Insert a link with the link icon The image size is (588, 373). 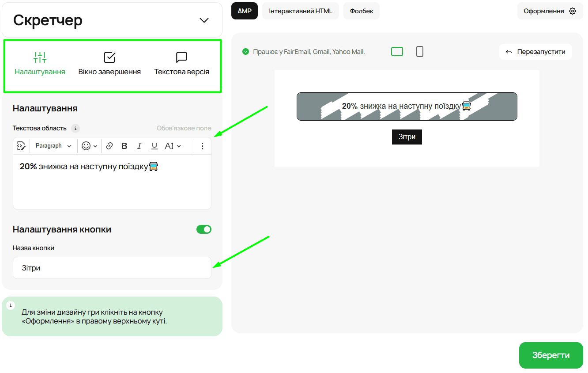pos(109,146)
